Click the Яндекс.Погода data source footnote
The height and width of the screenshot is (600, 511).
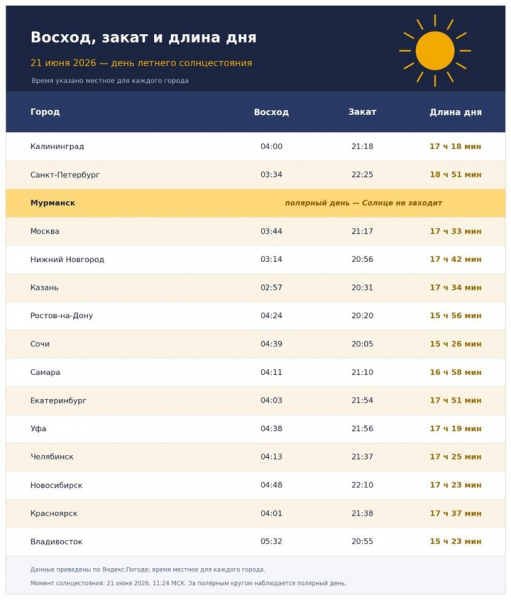(x=147, y=569)
